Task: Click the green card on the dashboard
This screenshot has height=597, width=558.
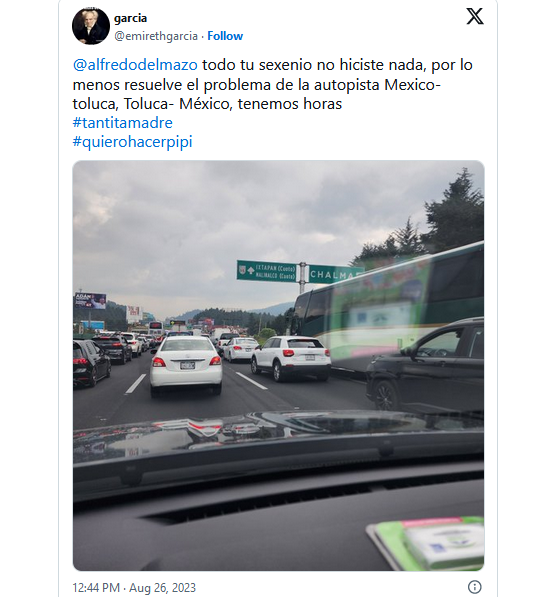Action: (x=426, y=543)
